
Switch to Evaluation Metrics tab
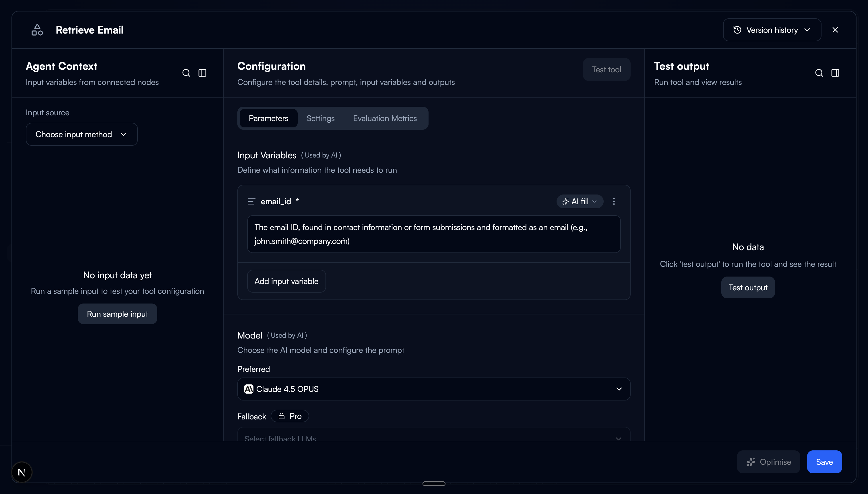click(385, 118)
